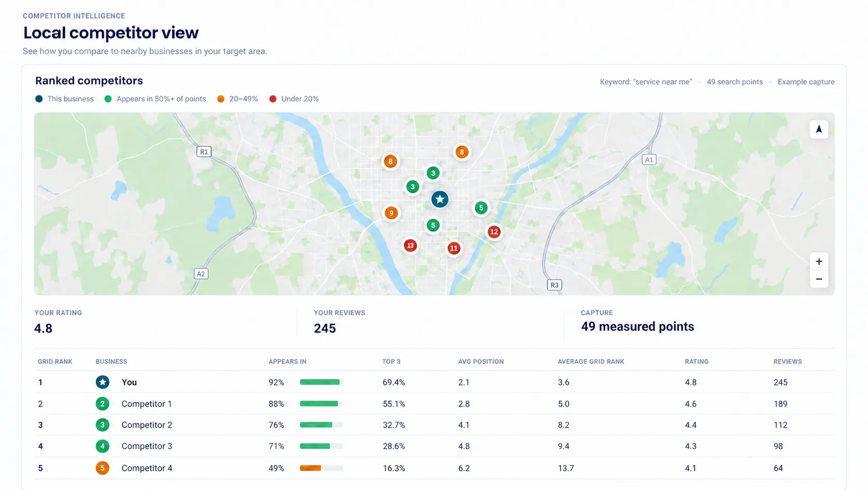Select the Competitor 1 name

pos(147,404)
